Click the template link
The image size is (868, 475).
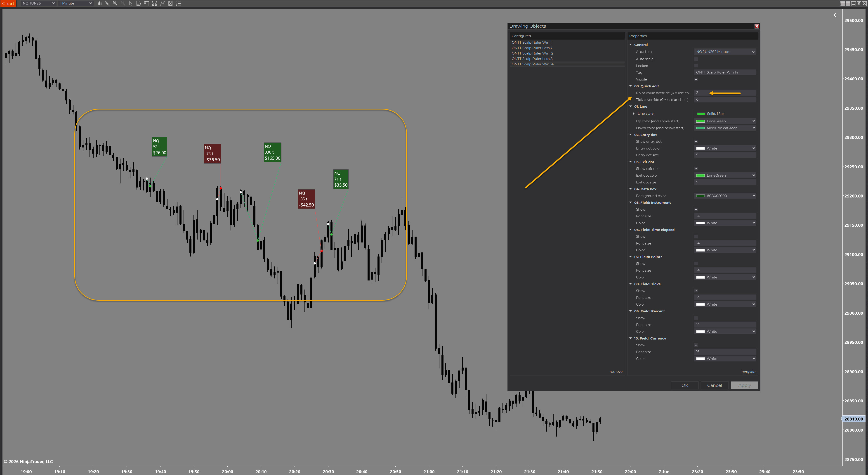coord(749,372)
